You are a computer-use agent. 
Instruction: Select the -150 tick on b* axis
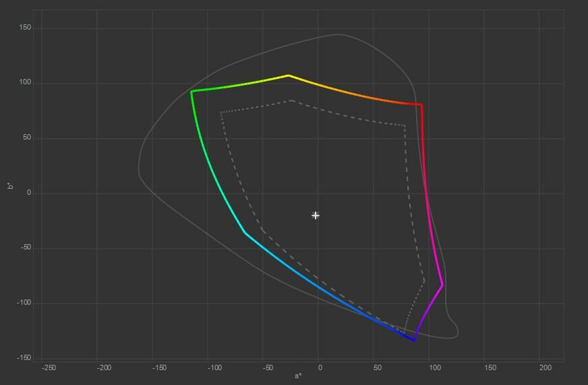24,358
